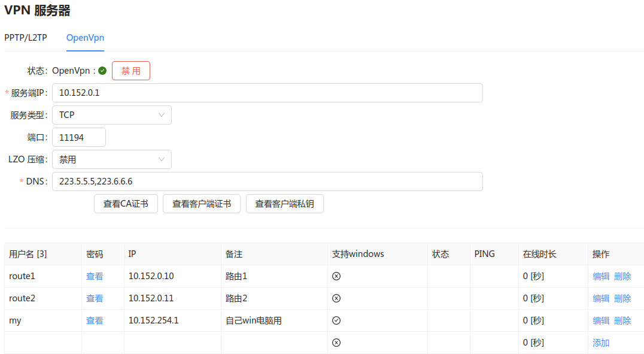The image size is (644, 354).
Task: Click route2 windows support X icon
Action: 336,298
